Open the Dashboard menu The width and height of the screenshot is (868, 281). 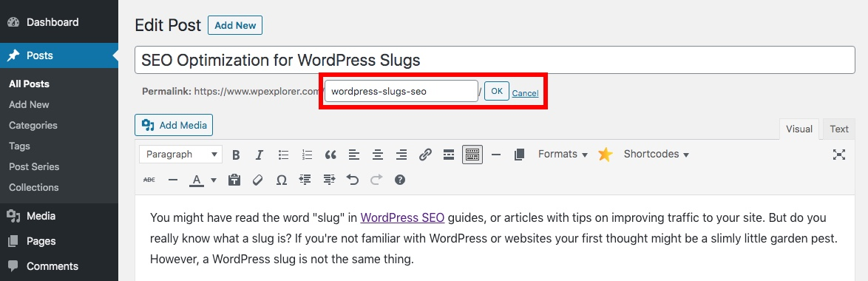pyautogui.click(x=59, y=22)
